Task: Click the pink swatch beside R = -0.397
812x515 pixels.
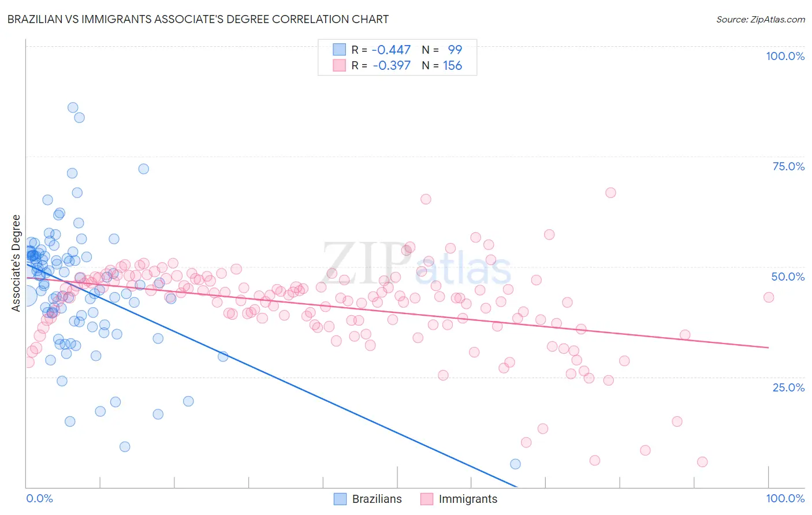Action: point(339,65)
